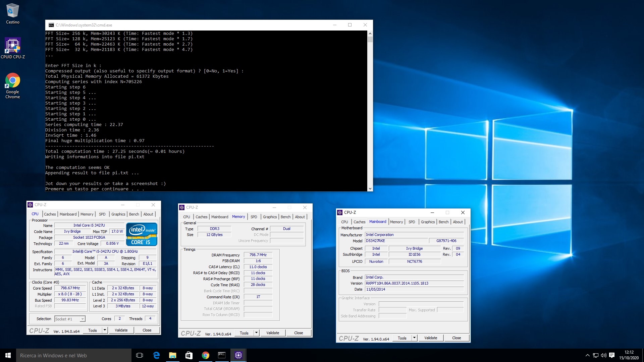Click the system icon of middle CPU-Z window

[x=182, y=207]
